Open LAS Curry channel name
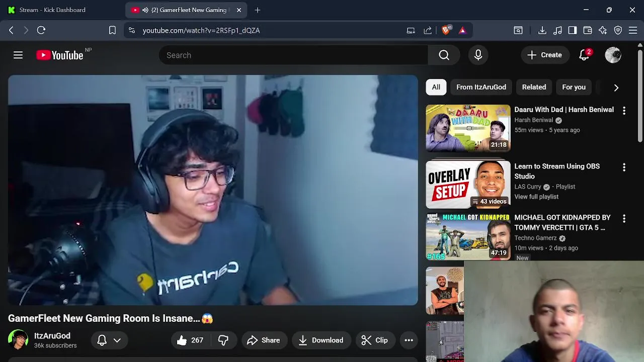644x362 pixels. pos(527,187)
